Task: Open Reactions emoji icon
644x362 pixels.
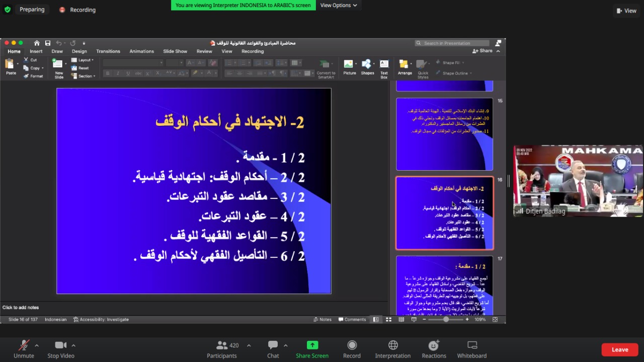Action: (x=434, y=345)
